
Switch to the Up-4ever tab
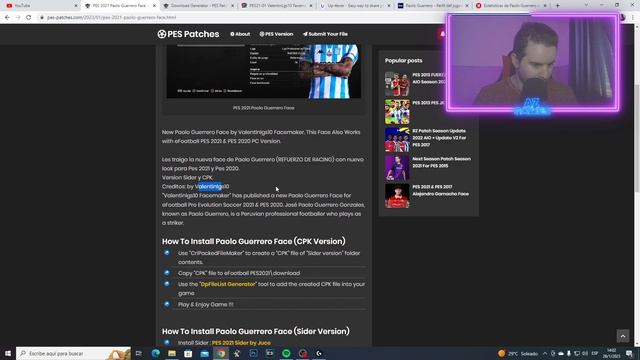point(355,6)
